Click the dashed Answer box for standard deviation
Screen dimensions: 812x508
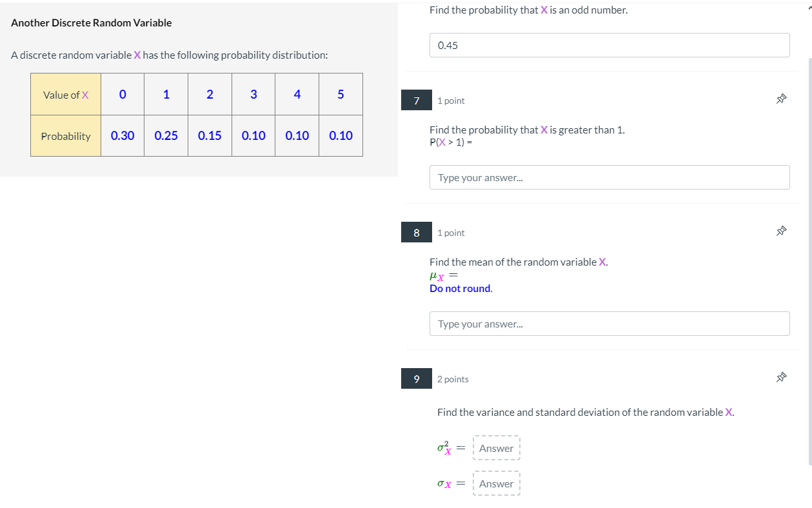click(497, 483)
